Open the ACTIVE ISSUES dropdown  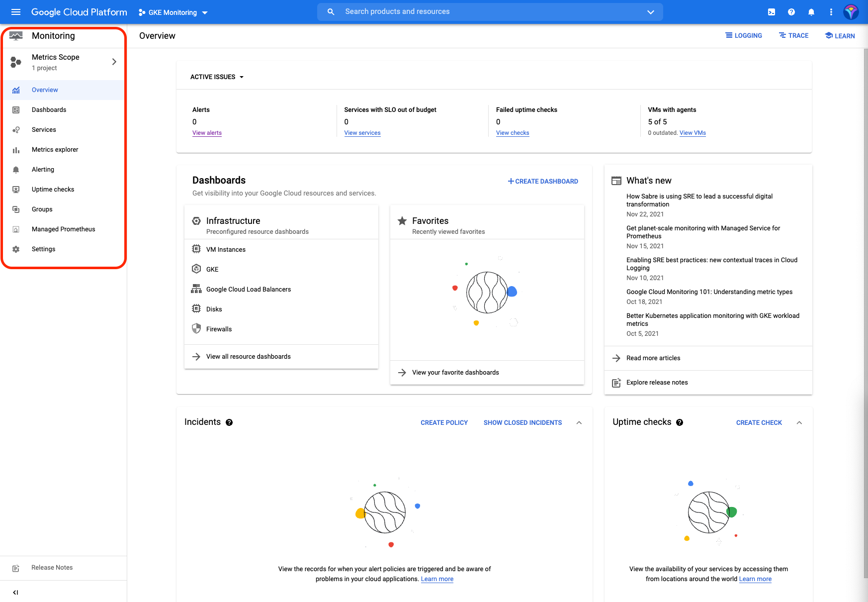(217, 77)
